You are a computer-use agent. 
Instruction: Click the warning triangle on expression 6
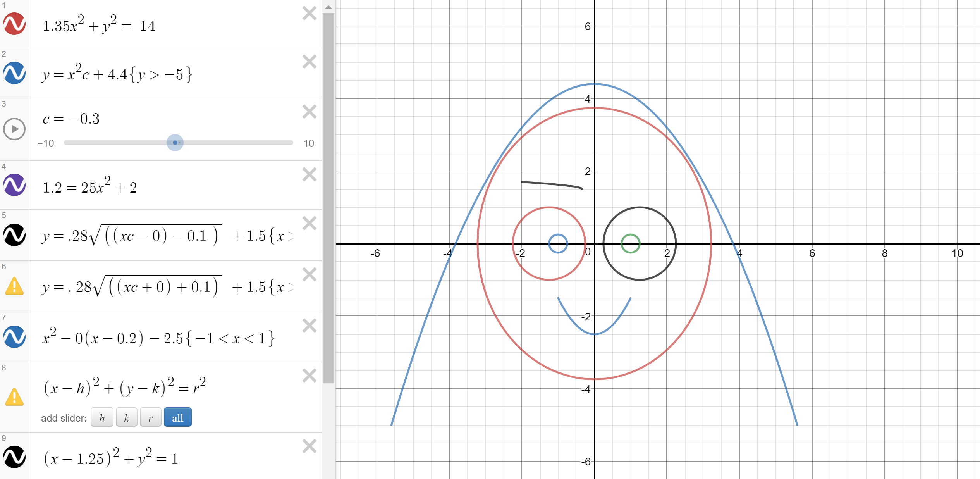click(14, 286)
